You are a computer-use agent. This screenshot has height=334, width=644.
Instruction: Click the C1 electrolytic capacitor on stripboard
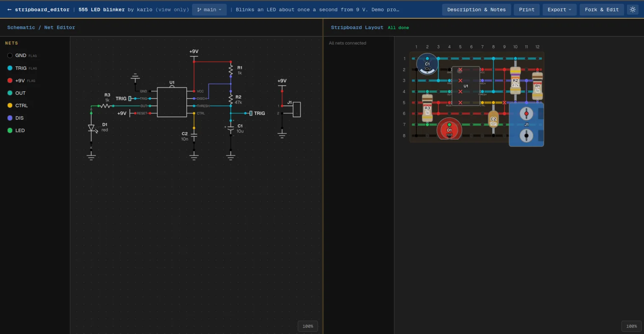[427, 64]
